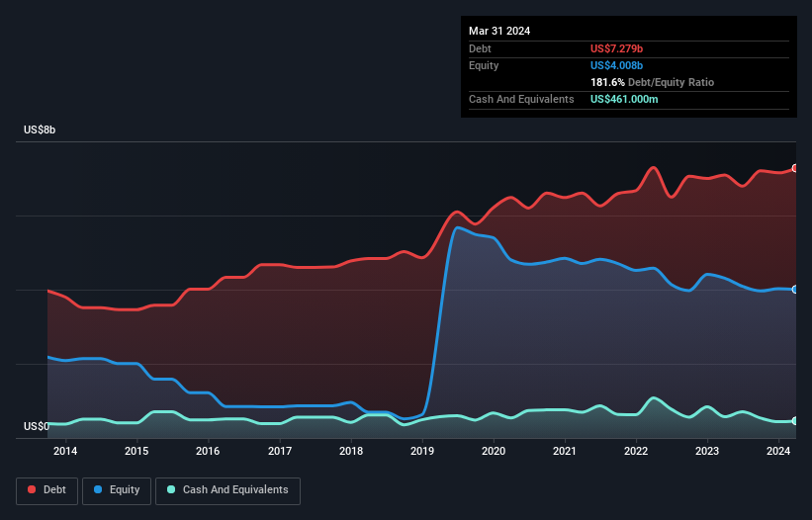Viewport: 812px width, 520px height.
Task: Click the US$4.008b equity value
Action: pos(616,65)
